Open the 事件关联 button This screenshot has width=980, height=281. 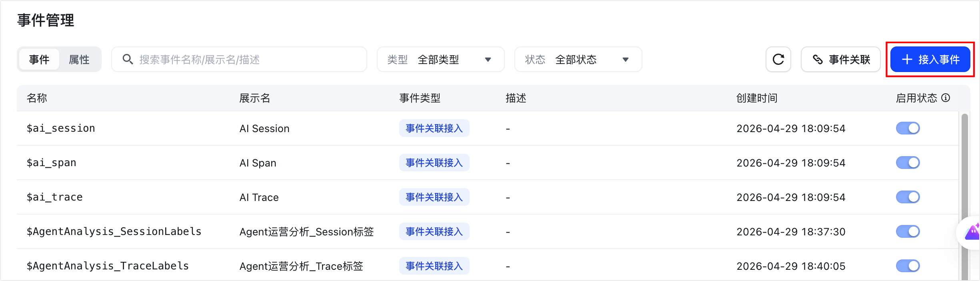click(x=840, y=60)
